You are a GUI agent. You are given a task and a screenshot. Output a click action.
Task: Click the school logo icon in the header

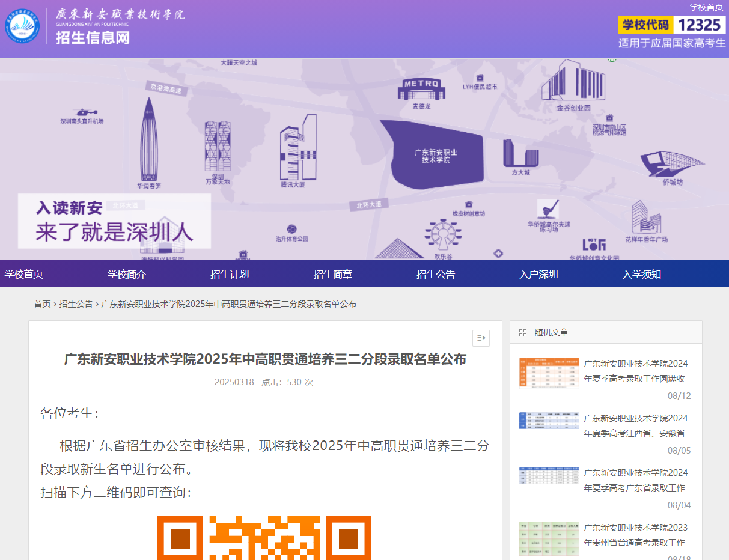pos(23,28)
